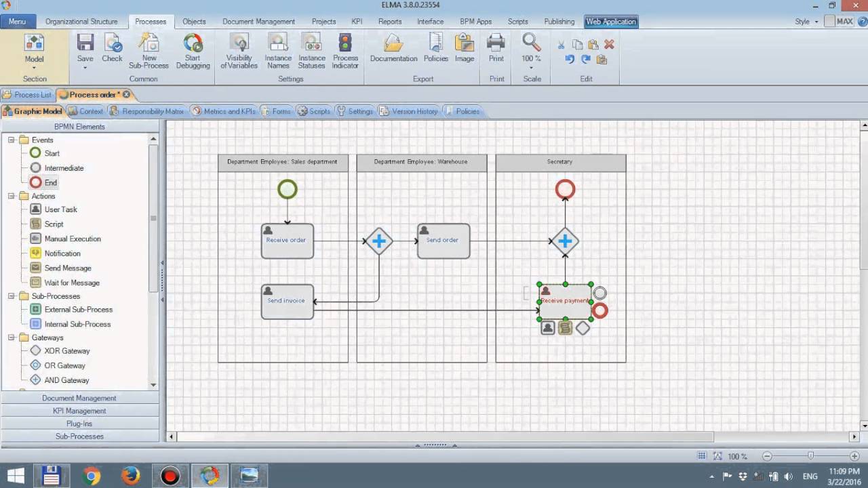
Task: Click the Start Debugging icon
Action: tap(193, 43)
